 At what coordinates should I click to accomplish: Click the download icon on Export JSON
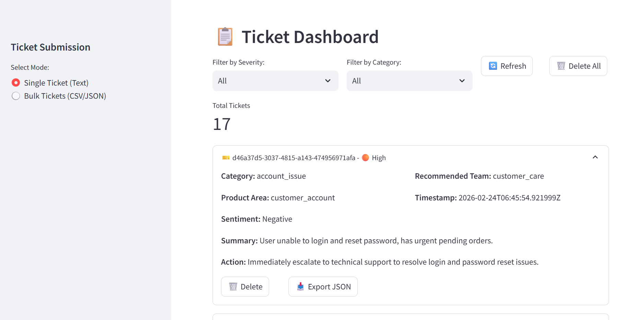pyautogui.click(x=300, y=287)
